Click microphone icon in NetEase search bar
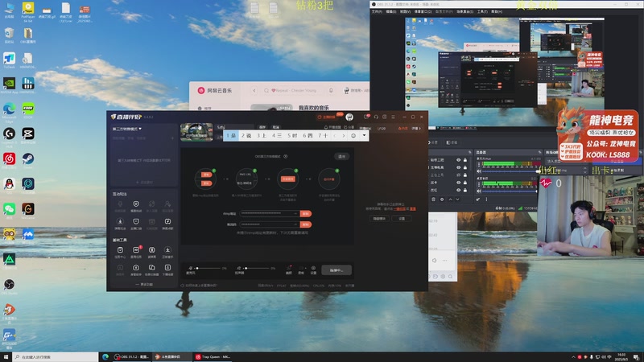 pyautogui.click(x=331, y=90)
